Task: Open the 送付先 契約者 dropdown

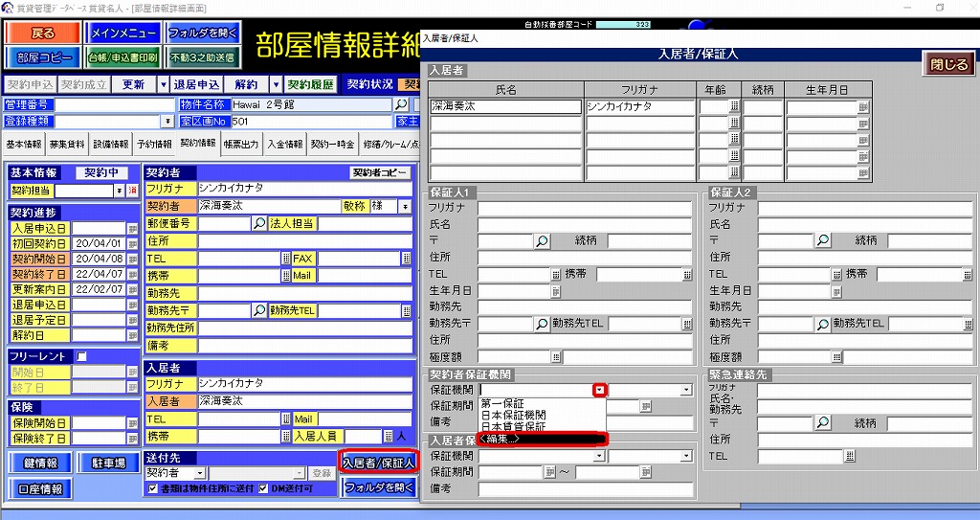Action: pos(199,473)
